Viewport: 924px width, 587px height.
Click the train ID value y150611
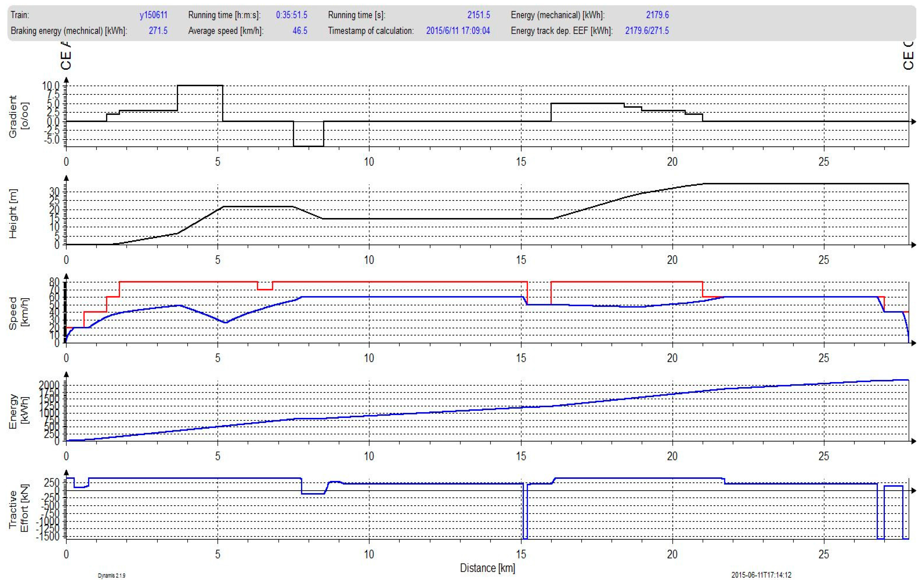pos(153,15)
